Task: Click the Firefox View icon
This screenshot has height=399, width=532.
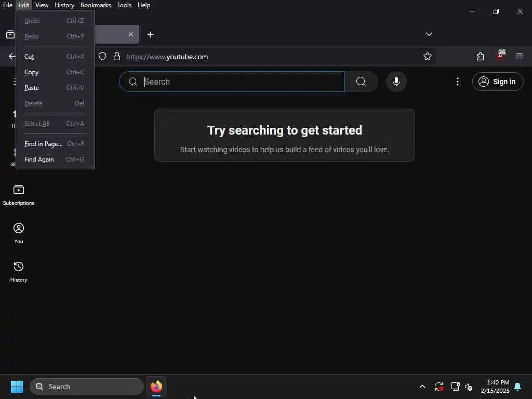Action: (x=10, y=34)
